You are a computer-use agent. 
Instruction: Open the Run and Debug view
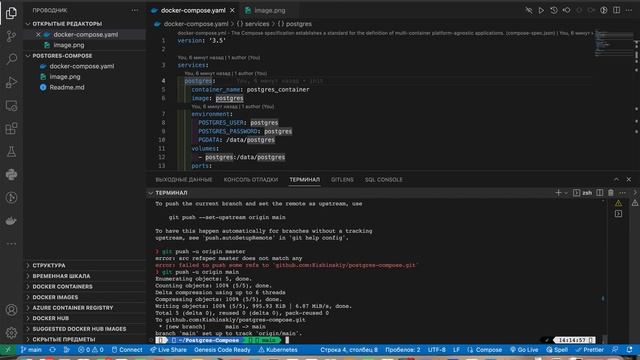pyautogui.click(x=11, y=82)
